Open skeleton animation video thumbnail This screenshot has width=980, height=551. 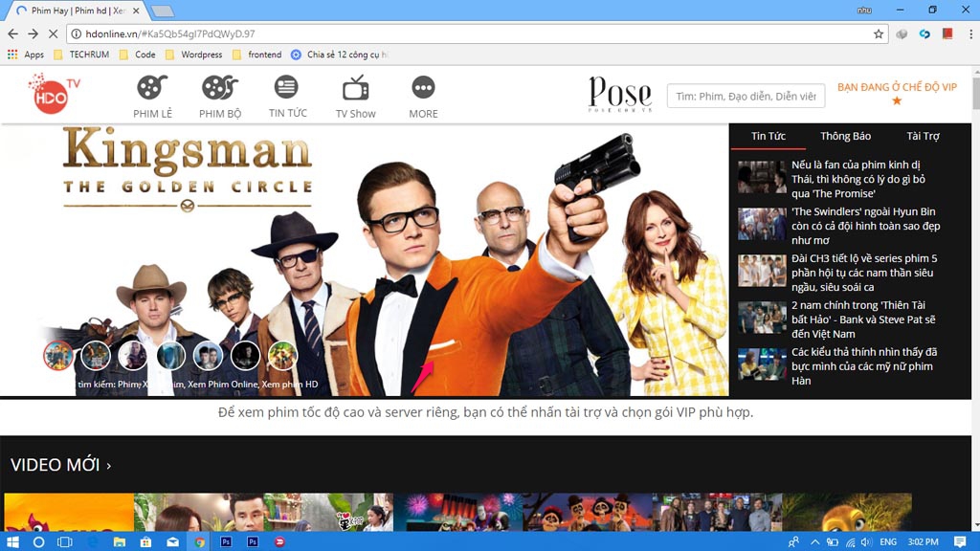point(588,513)
